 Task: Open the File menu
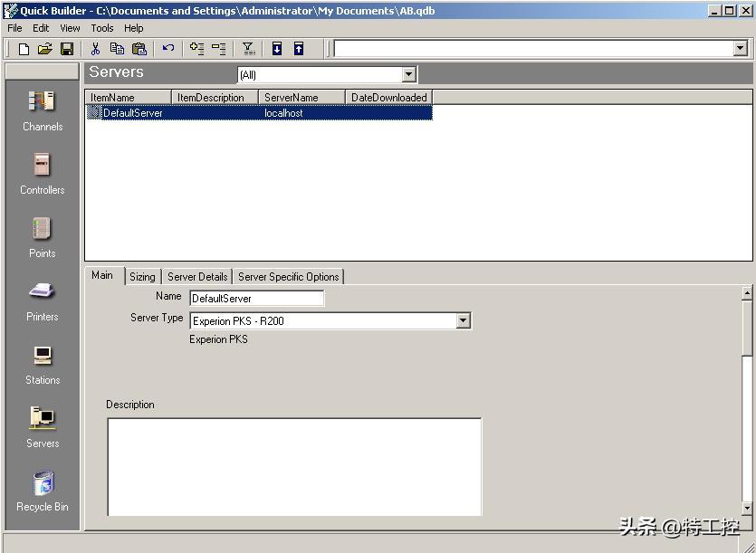tap(14, 28)
